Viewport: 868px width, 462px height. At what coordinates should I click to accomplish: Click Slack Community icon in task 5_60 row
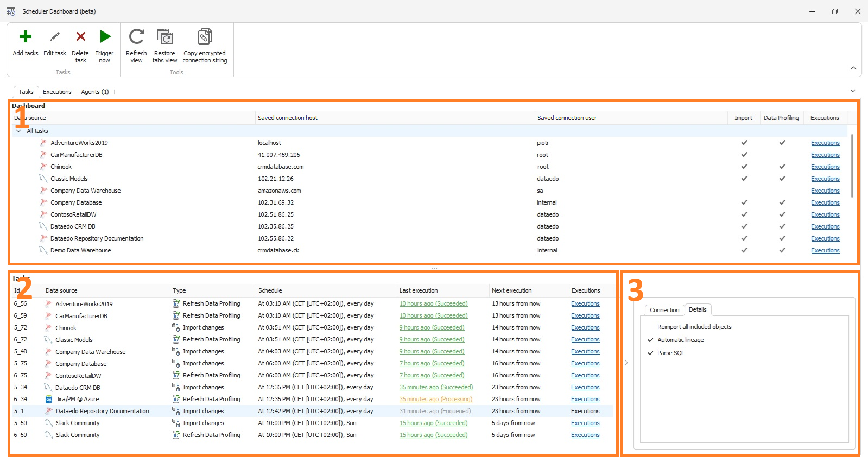pyautogui.click(x=49, y=423)
